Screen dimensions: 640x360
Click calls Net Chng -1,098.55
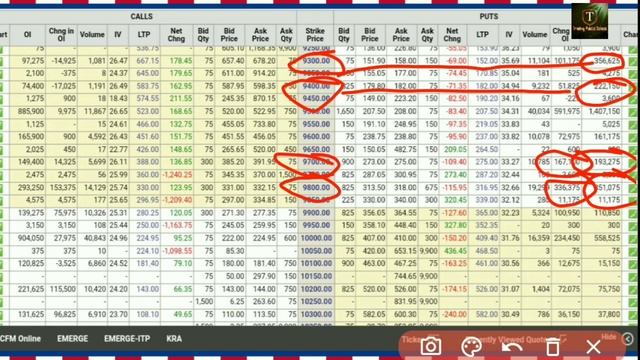point(177,251)
